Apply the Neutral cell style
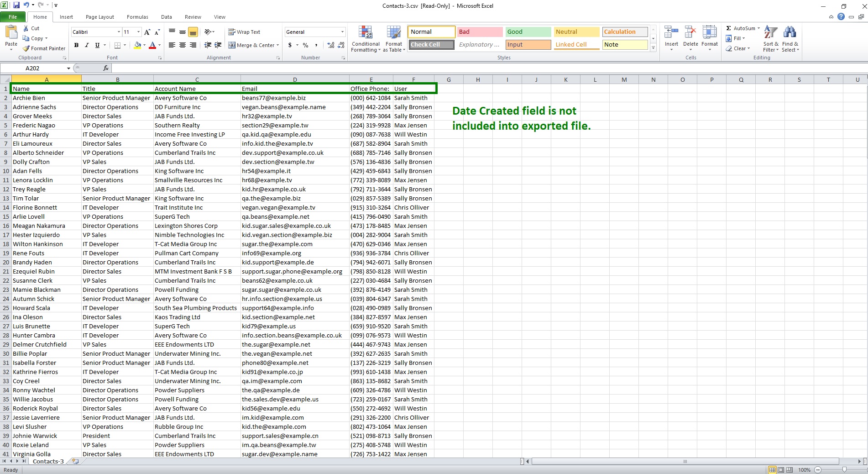The width and height of the screenshot is (868, 474). pyautogui.click(x=576, y=32)
